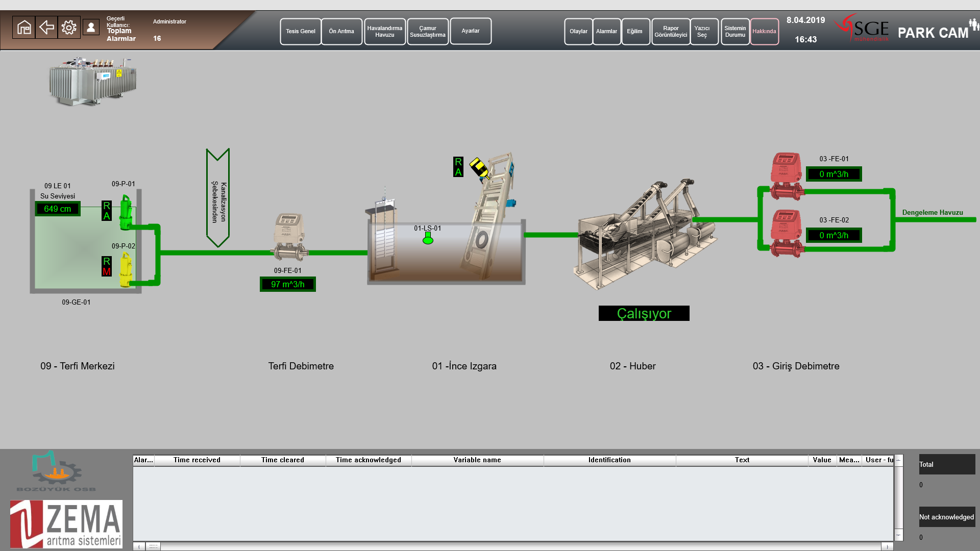Click the back arrow icon
The height and width of the screenshot is (551, 980).
coord(46,28)
